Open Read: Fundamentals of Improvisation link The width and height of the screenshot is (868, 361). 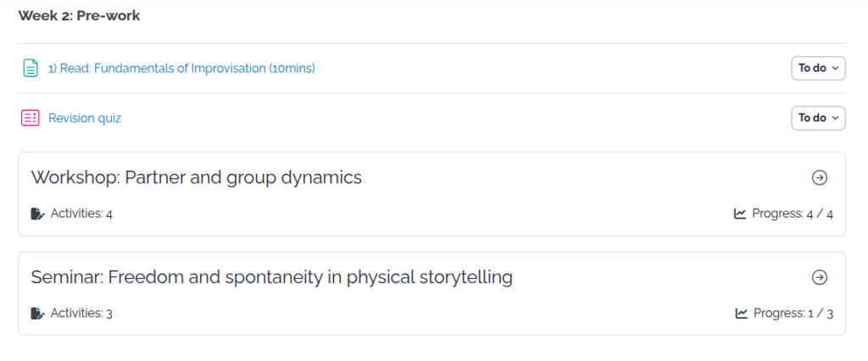pyautogui.click(x=181, y=69)
